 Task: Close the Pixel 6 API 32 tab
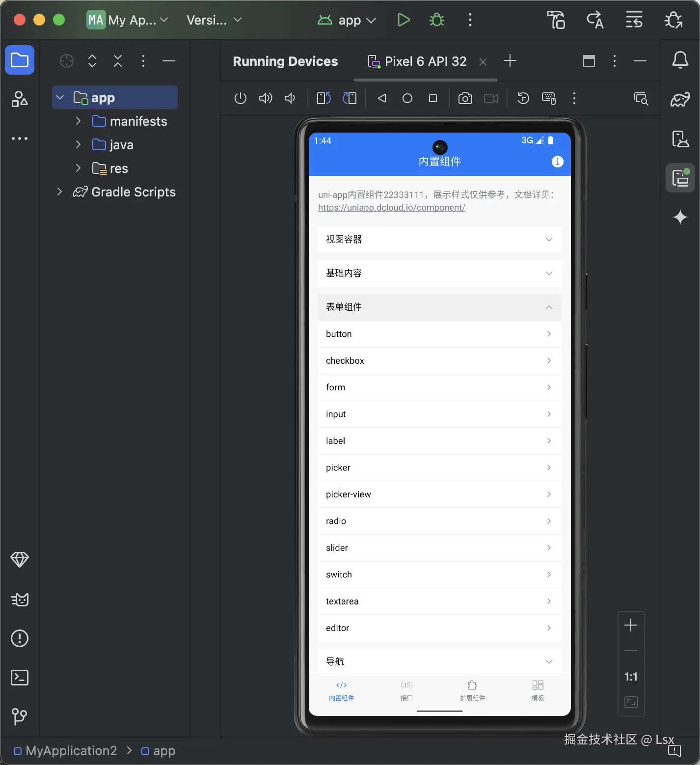(x=483, y=62)
